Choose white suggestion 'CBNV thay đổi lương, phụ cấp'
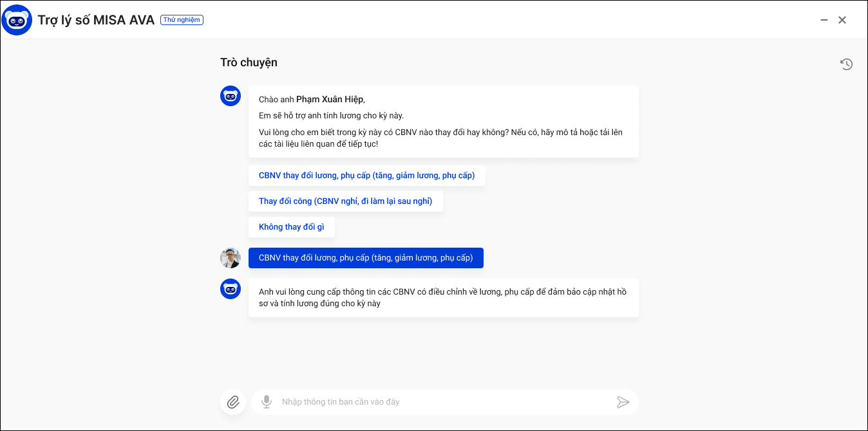The width and height of the screenshot is (868, 431). (x=366, y=176)
